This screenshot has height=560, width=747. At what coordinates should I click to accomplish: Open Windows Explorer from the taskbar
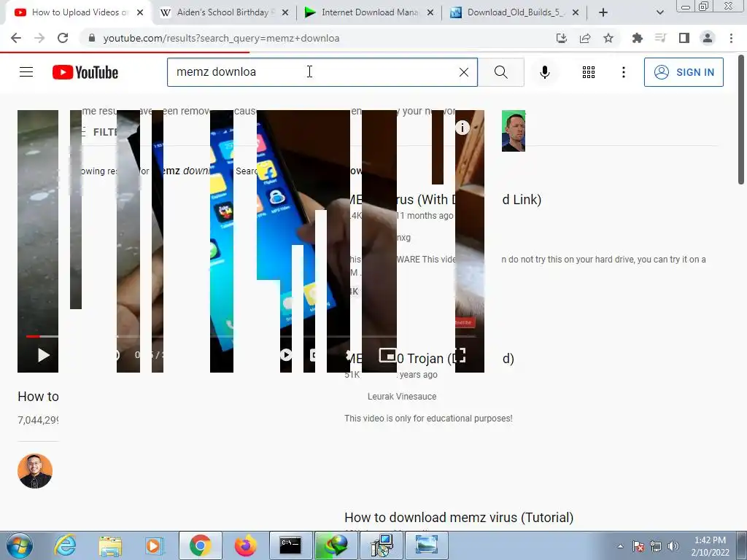tap(110, 545)
